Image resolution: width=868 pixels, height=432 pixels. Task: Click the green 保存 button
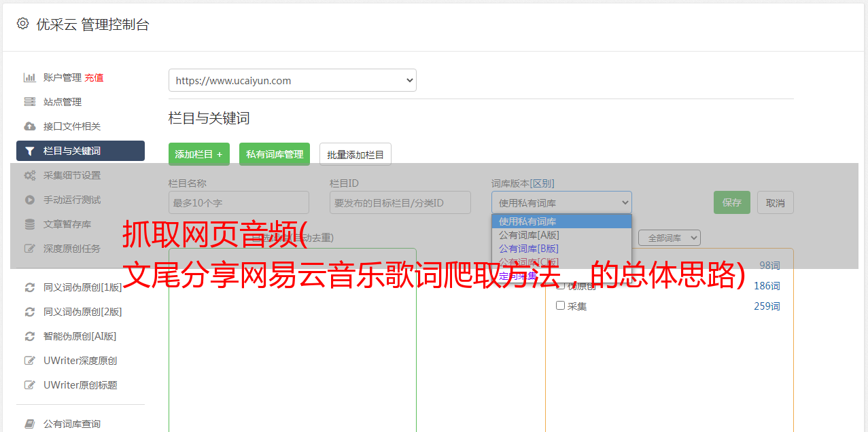coord(732,202)
